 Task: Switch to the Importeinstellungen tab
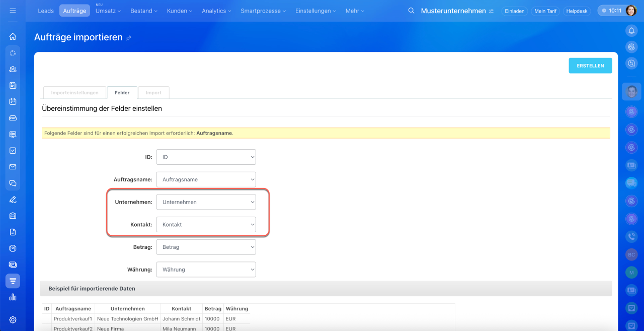(74, 93)
